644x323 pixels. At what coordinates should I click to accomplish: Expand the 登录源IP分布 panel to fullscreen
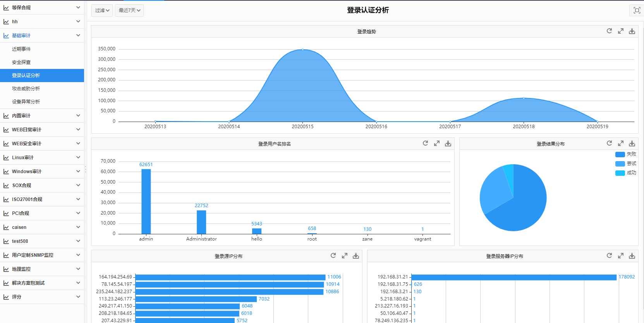tap(345, 256)
